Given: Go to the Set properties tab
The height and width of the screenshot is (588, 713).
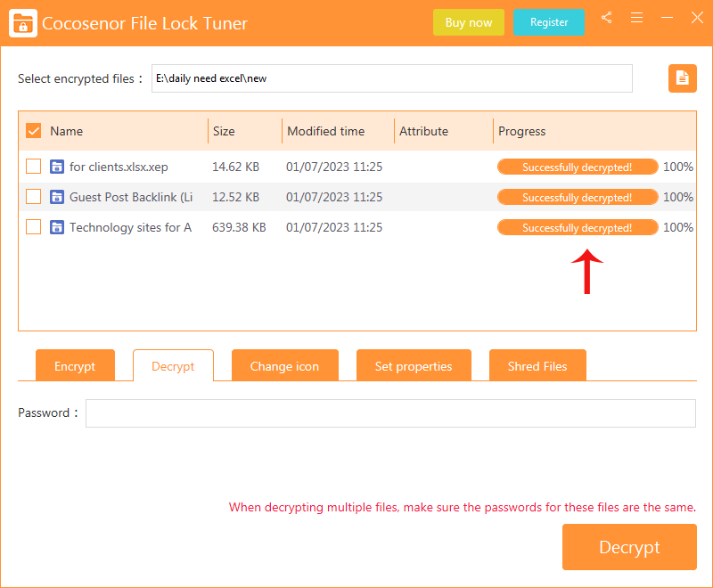Looking at the screenshot, I should point(414,366).
